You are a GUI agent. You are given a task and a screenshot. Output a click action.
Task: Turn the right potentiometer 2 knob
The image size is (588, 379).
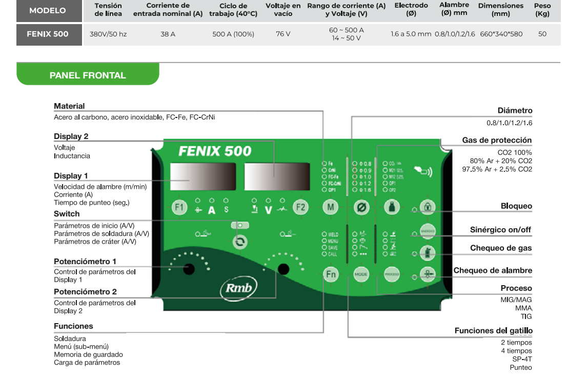coord(282,269)
